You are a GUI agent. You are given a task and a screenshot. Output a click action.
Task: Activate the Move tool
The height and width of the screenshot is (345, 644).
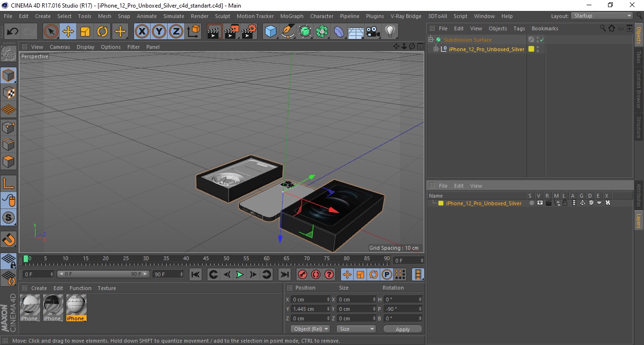68,32
